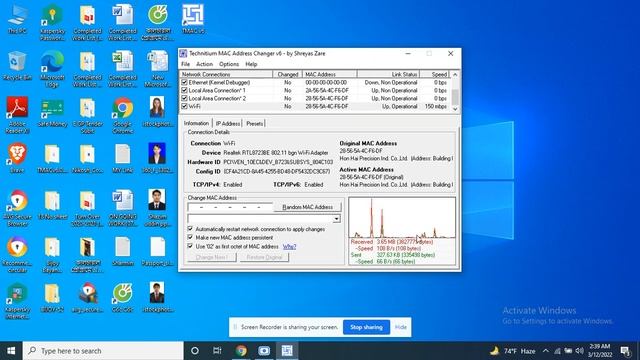
Task: Switch to the Presets tab
Action: click(255, 124)
